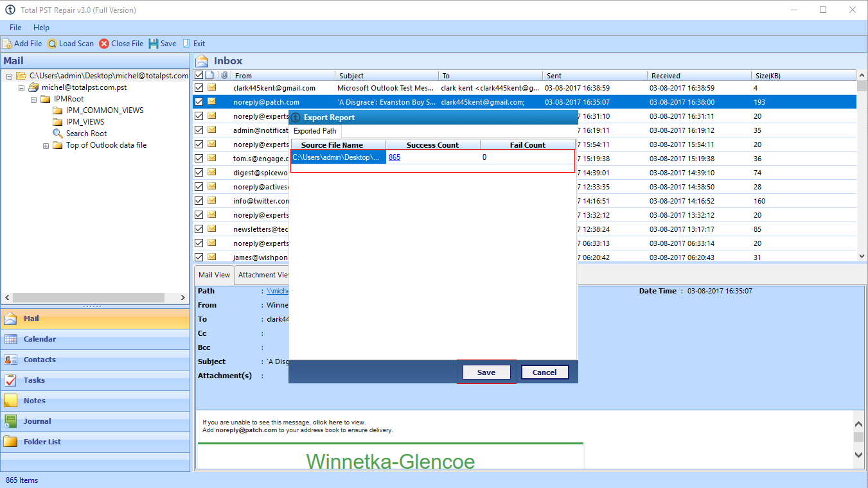Image resolution: width=868 pixels, height=488 pixels.
Task: Toggle the select-all checkbox in list header
Action: point(199,75)
